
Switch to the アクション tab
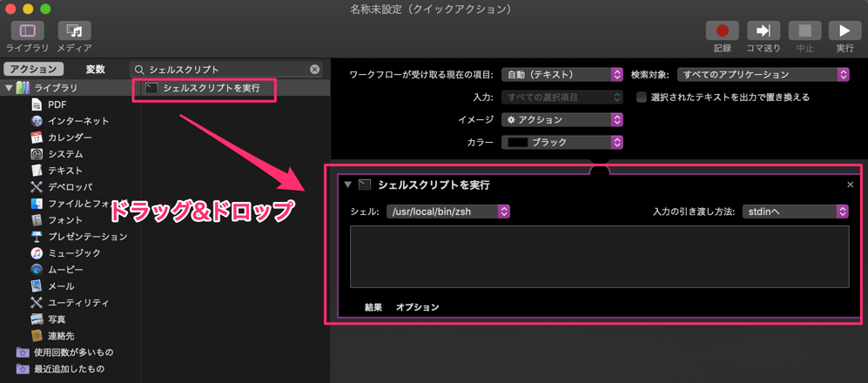coord(34,69)
